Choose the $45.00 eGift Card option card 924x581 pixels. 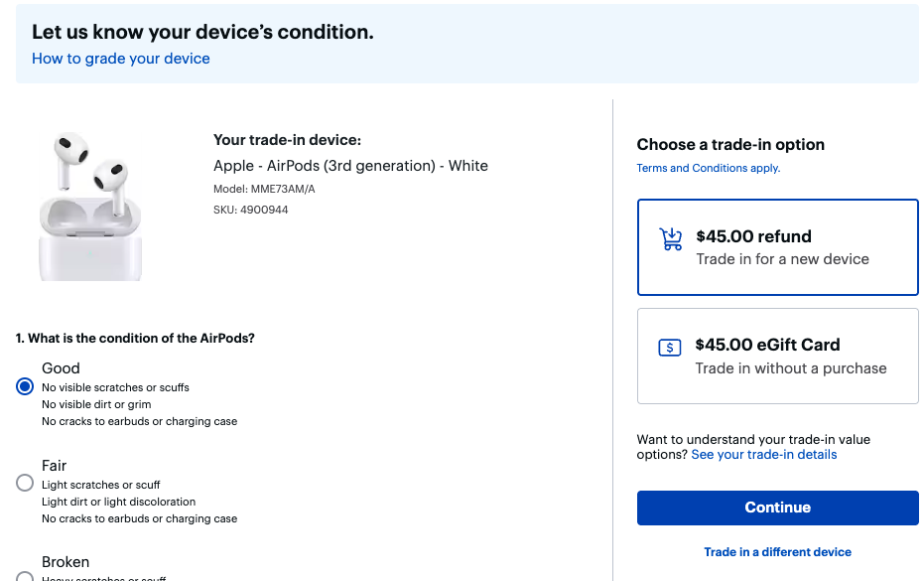pos(777,356)
